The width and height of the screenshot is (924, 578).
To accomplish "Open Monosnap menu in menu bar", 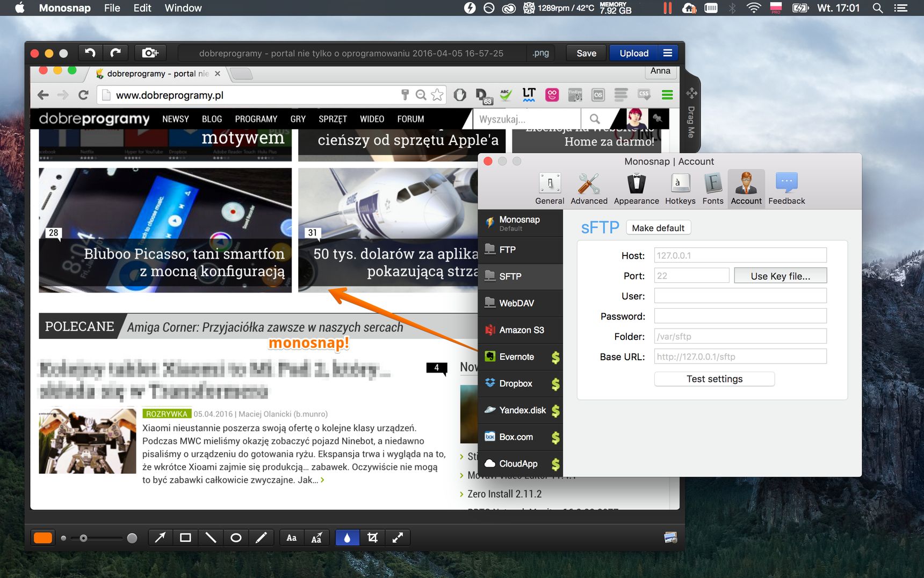I will [x=64, y=8].
